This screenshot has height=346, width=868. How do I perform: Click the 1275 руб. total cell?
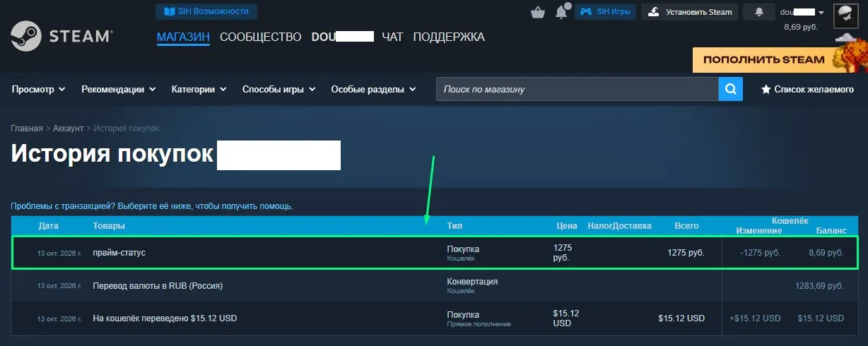click(x=686, y=253)
